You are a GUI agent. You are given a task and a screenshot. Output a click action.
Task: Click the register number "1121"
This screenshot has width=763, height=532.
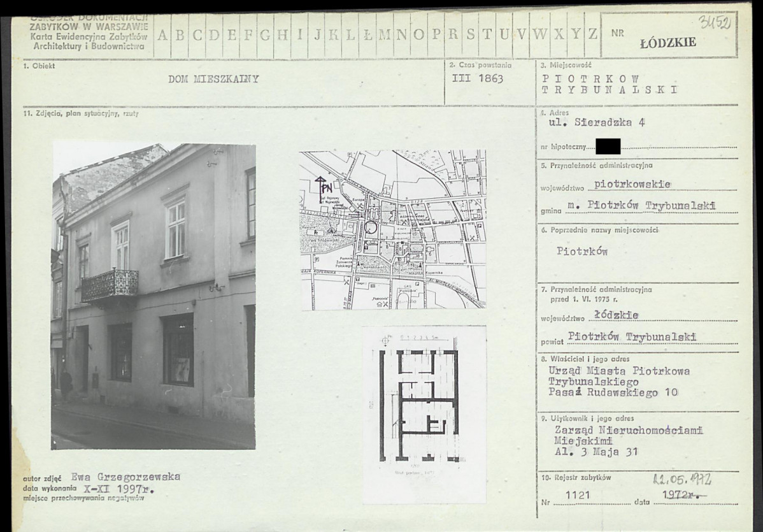[578, 496]
